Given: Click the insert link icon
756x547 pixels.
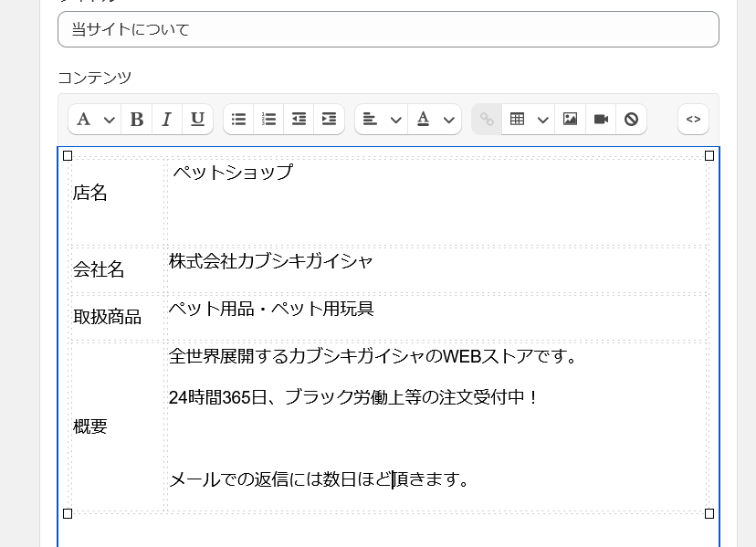Looking at the screenshot, I should click(487, 120).
